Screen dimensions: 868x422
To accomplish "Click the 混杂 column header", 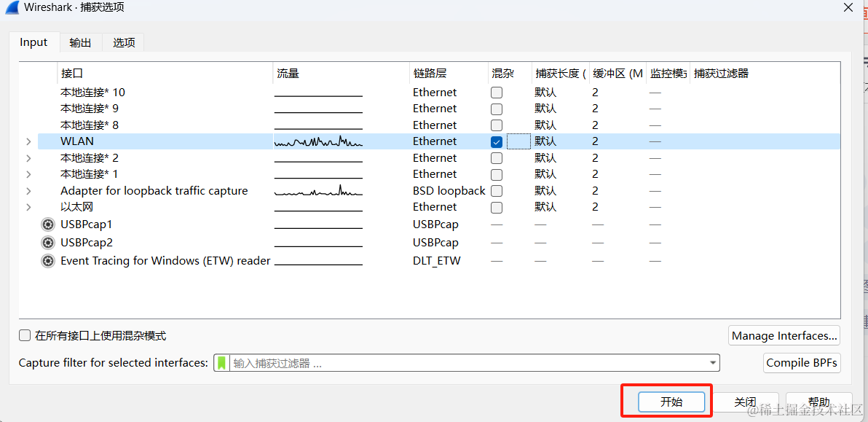I will tap(510, 73).
